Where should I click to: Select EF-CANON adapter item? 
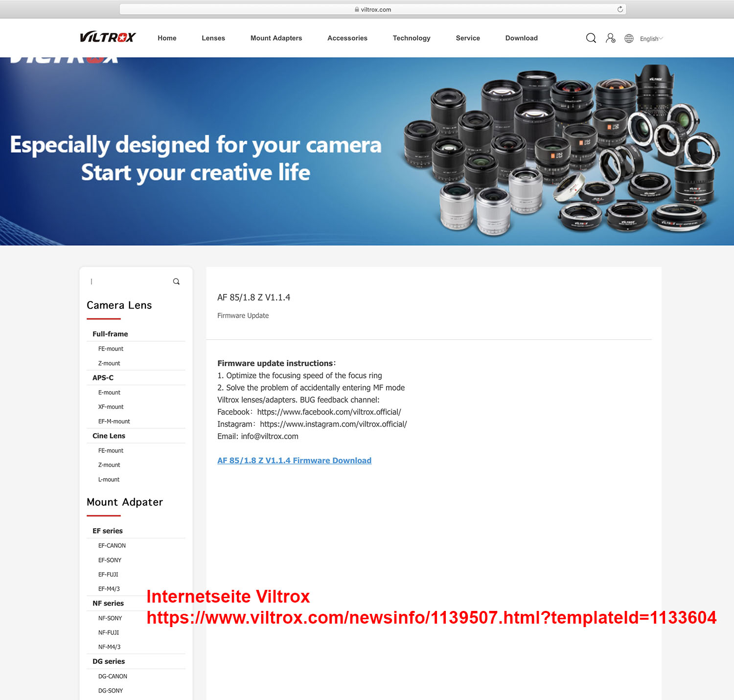pos(112,546)
